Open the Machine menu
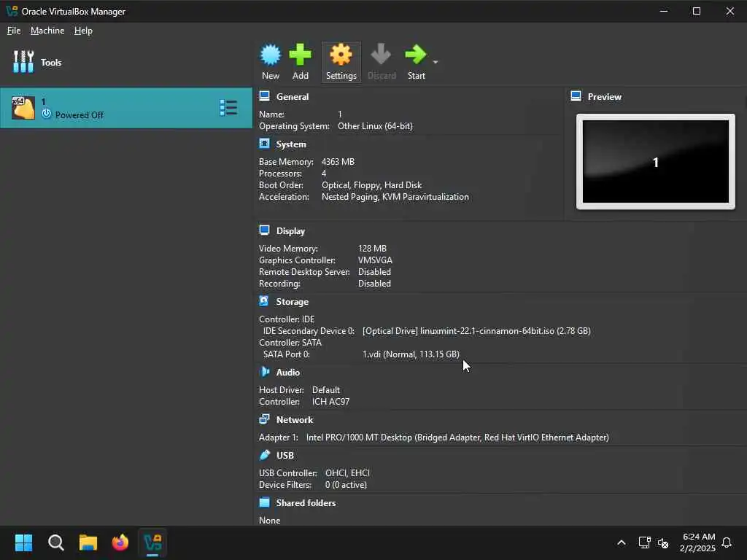 [x=47, y=31]
